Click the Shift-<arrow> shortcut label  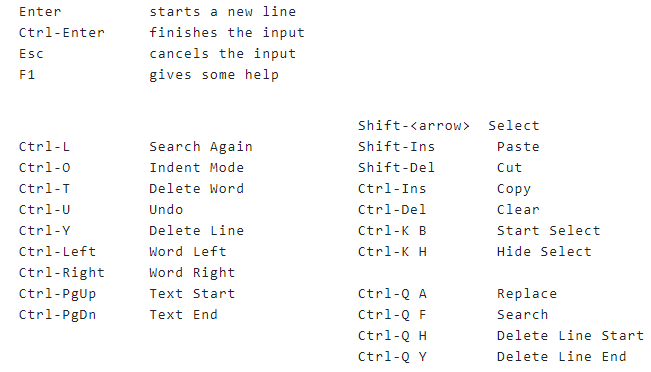414,125
